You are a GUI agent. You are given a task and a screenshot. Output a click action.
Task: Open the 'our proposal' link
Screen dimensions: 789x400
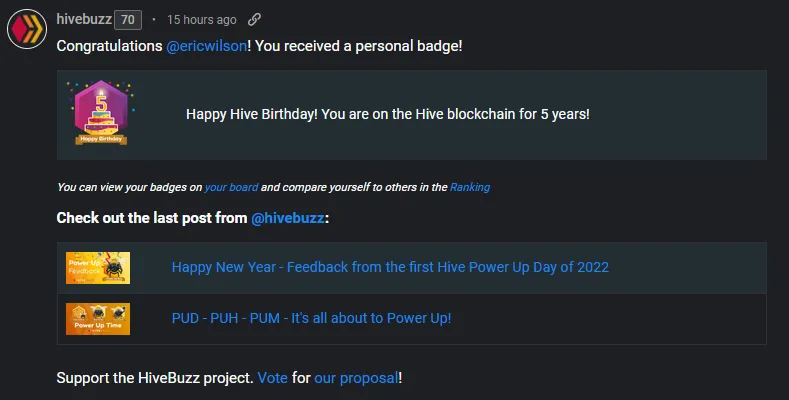point(356,378)
